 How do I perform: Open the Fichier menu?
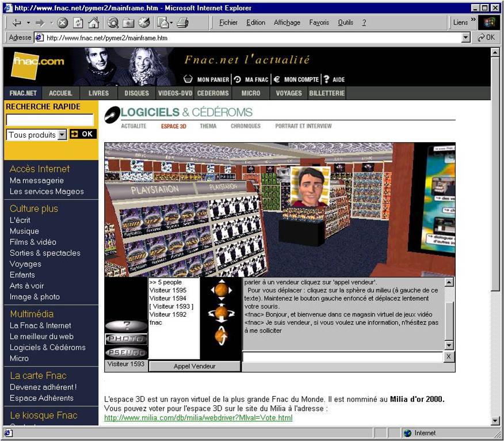pyautogui.click(x=228, y=22)
